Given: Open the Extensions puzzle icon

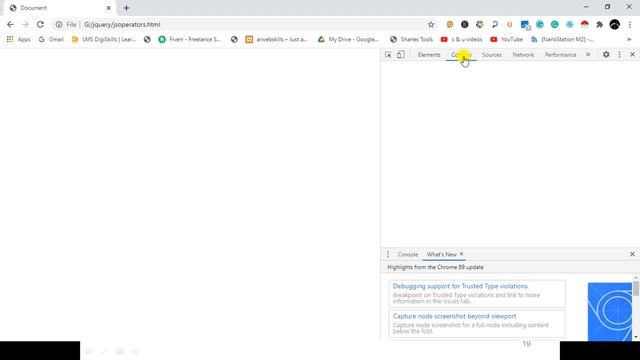Looking at the screenshot, I should (x=599, y=24).
